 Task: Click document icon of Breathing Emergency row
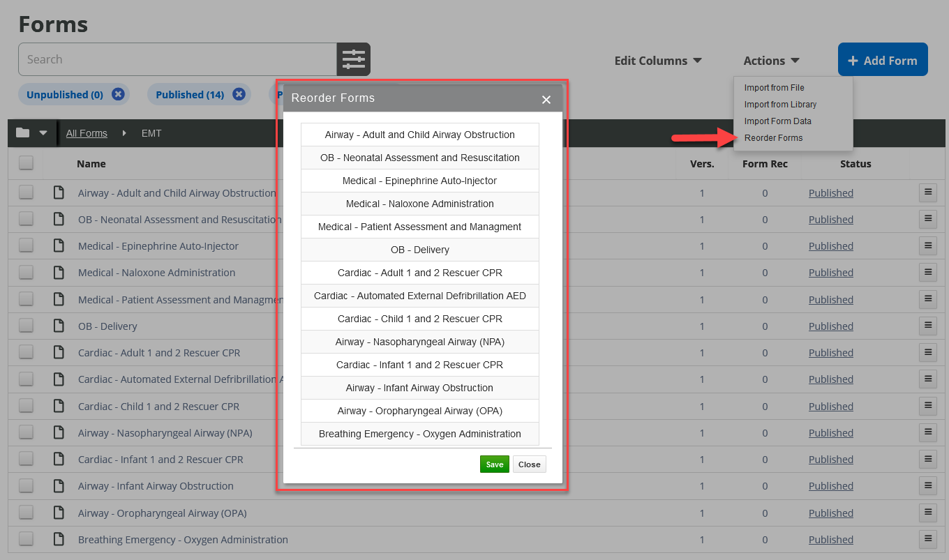point(59,539)
